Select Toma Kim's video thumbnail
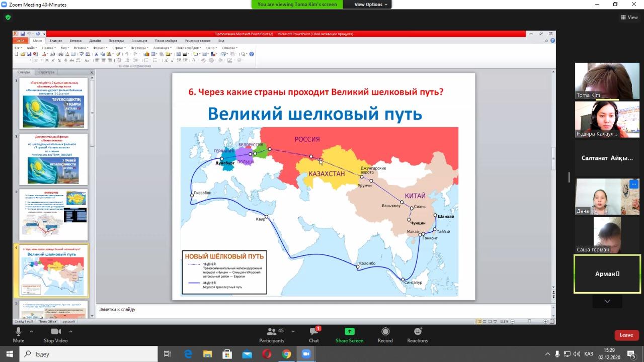Screen dimensions: 644x362 point(607,80)
